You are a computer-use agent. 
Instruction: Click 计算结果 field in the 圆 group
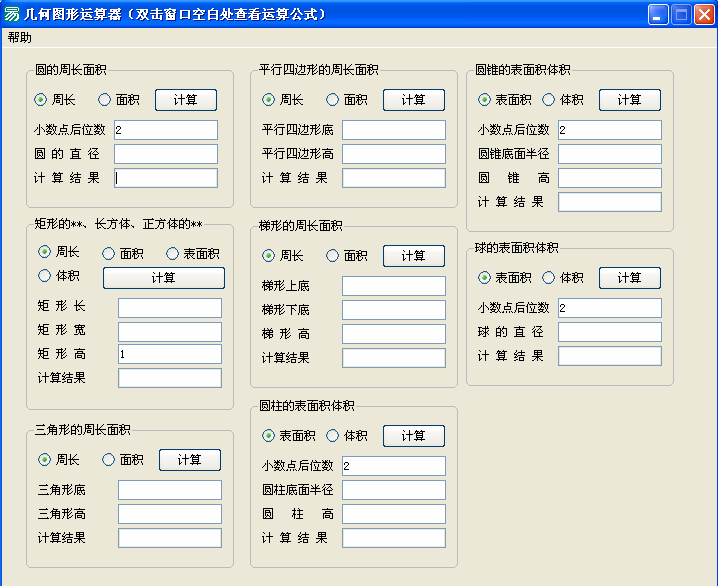click(x=166, y=178)
